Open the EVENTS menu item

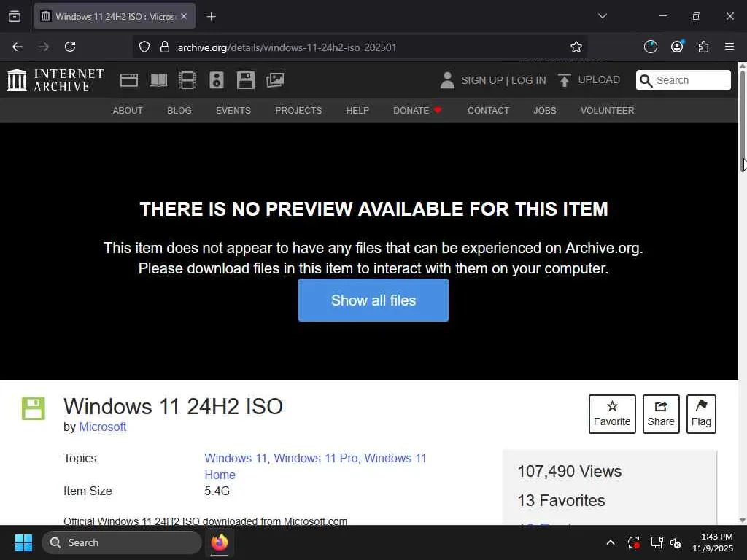[x=233, y=111]
